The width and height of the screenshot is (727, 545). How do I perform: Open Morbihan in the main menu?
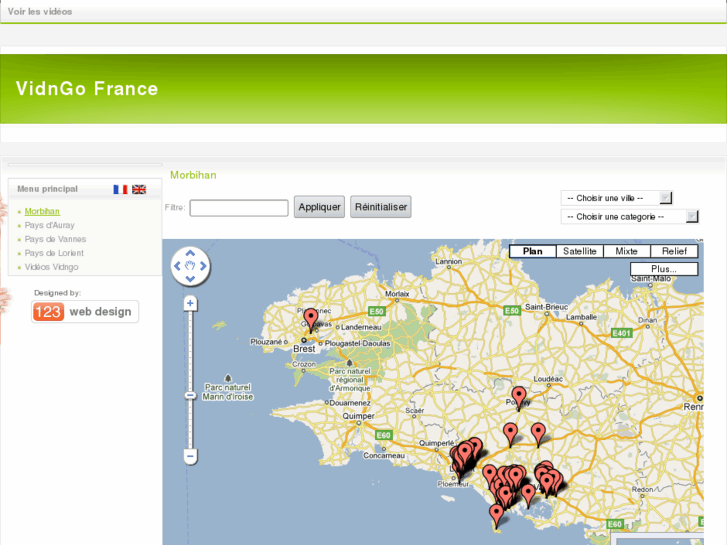pos(42,212)
